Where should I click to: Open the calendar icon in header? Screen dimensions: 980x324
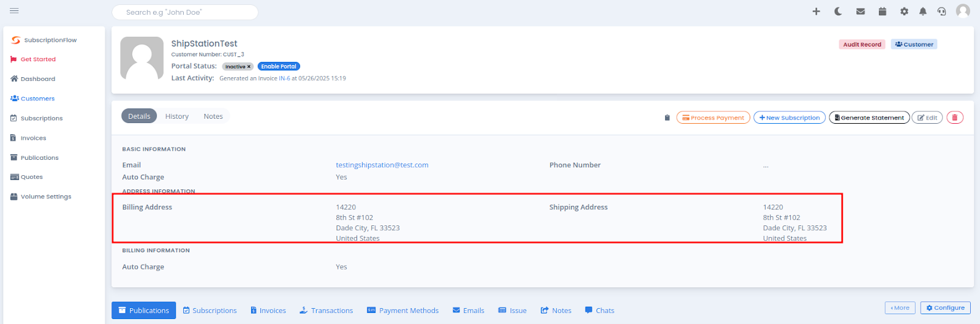(883, 12)
